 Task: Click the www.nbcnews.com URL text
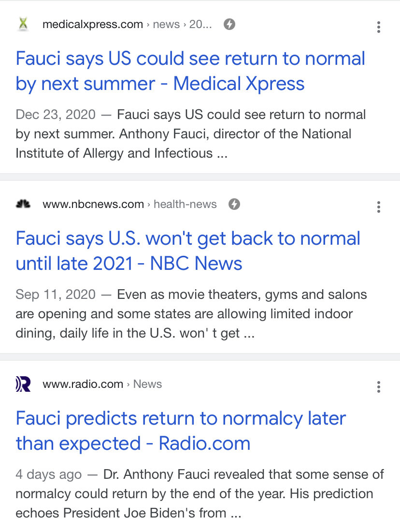[x=93, y=204]
